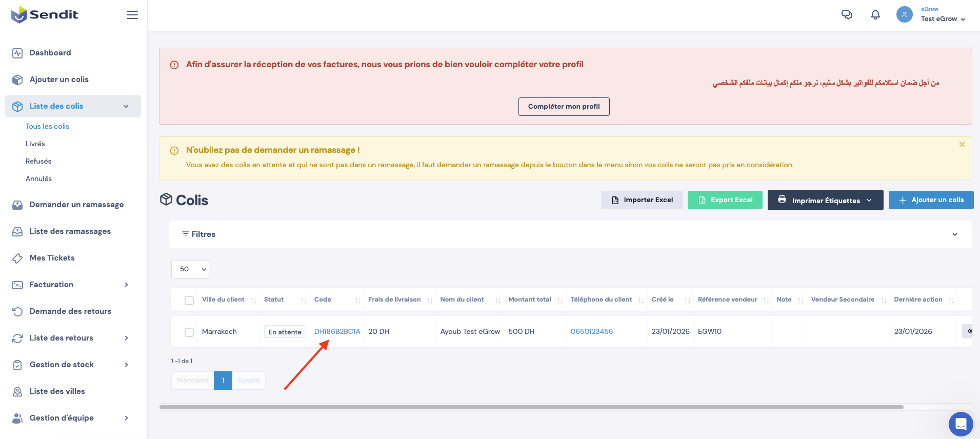Click Importer Excel button
Screen dimensions: 980x439
(642, 200)
